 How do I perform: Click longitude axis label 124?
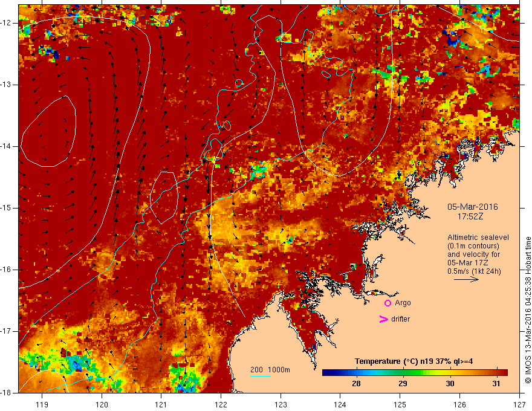[340, 404]
